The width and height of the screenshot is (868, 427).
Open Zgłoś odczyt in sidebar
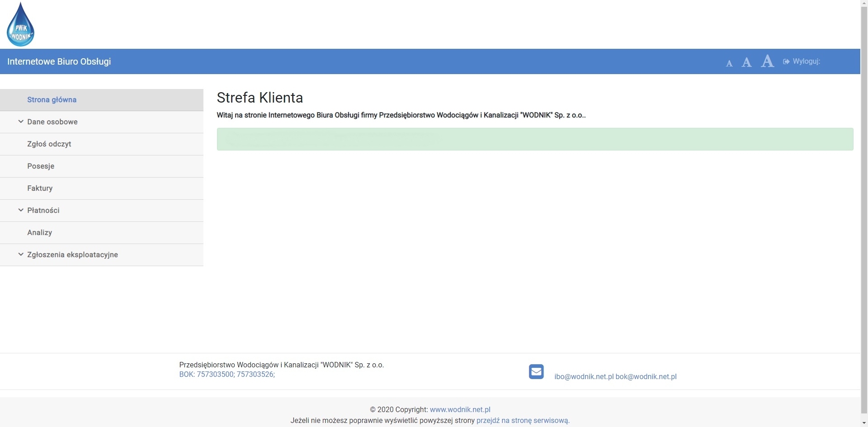(49, 144)
